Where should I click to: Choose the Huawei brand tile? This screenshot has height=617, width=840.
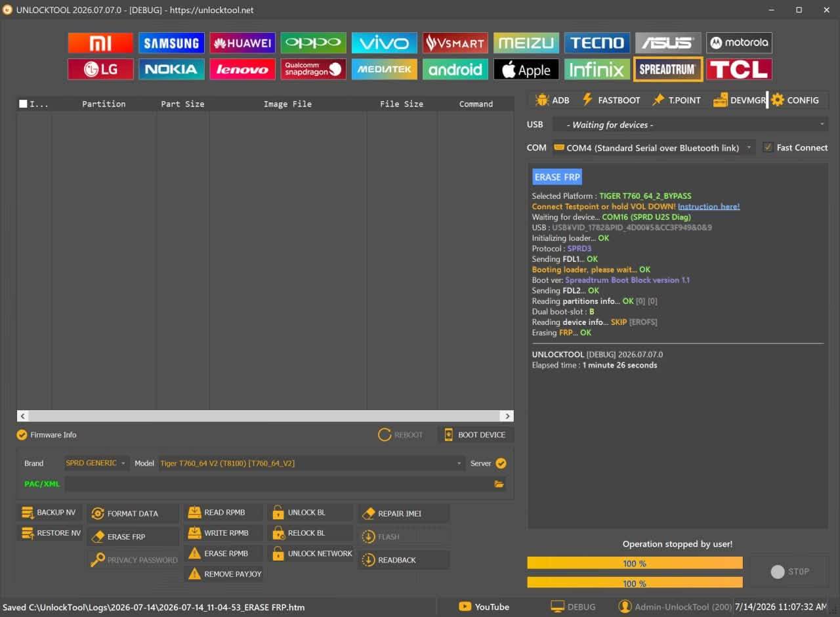242,43
